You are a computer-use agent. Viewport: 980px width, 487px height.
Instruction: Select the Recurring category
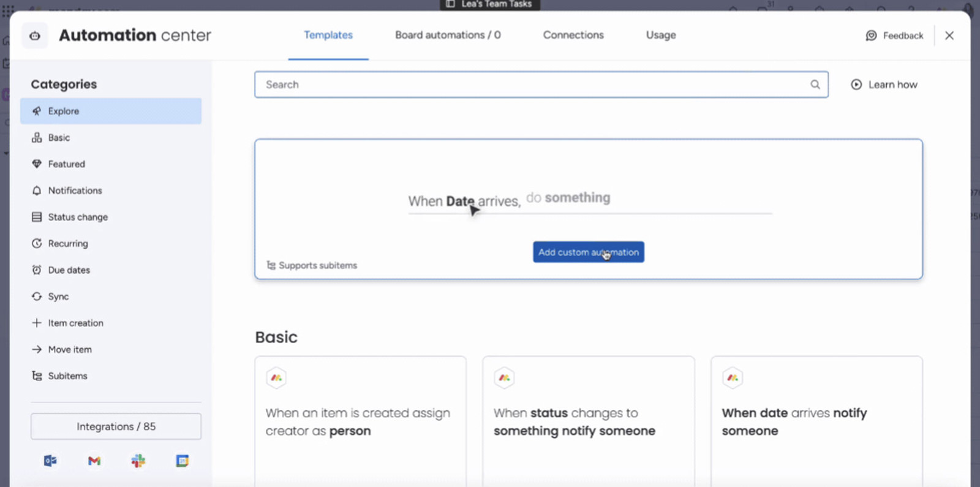(x=68, y=243)
